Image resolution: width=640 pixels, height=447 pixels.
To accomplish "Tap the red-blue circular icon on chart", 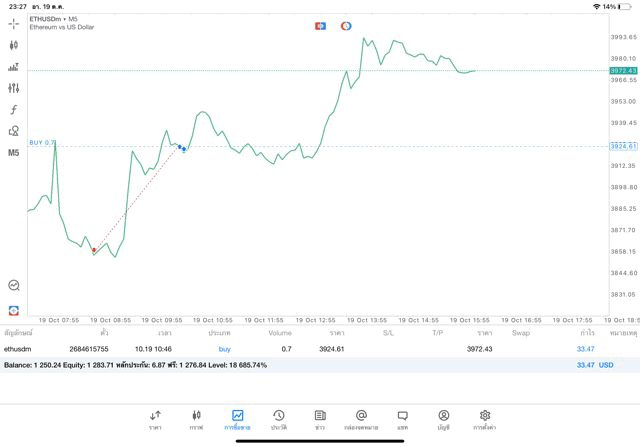I will pyautogui.click(x=346, y=26).
